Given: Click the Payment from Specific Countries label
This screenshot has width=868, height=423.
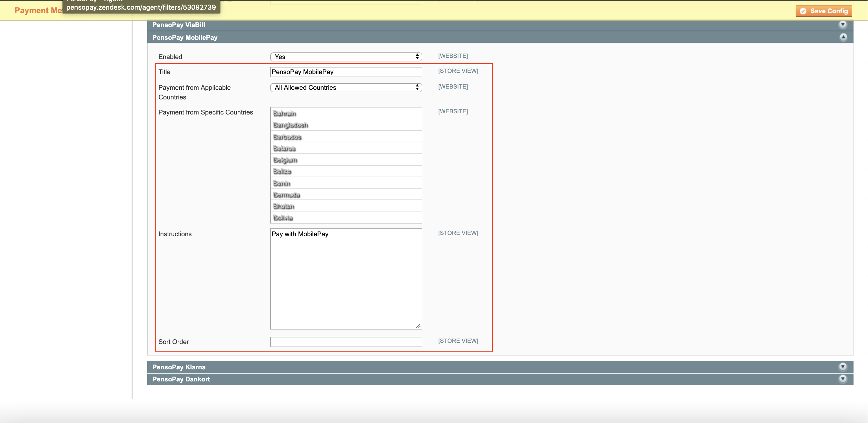Looking at the screenshot, I should pos(206,112).
